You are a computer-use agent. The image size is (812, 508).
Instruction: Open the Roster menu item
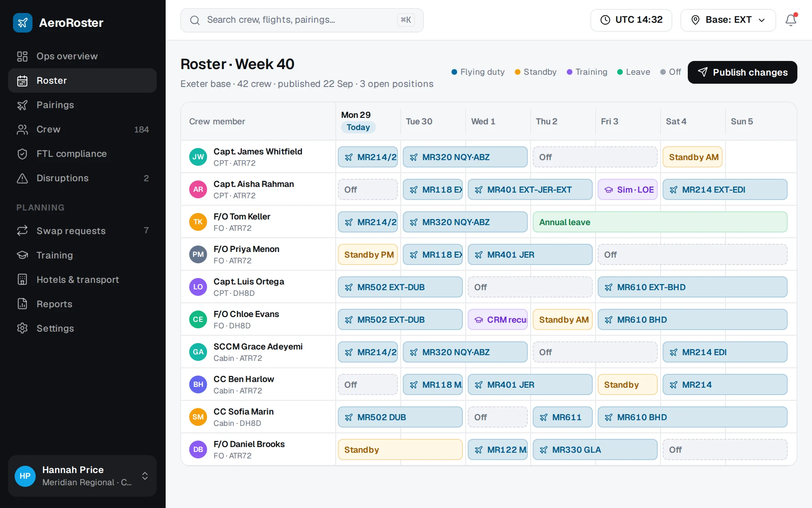pyautogui.click(x=82, y=80)
